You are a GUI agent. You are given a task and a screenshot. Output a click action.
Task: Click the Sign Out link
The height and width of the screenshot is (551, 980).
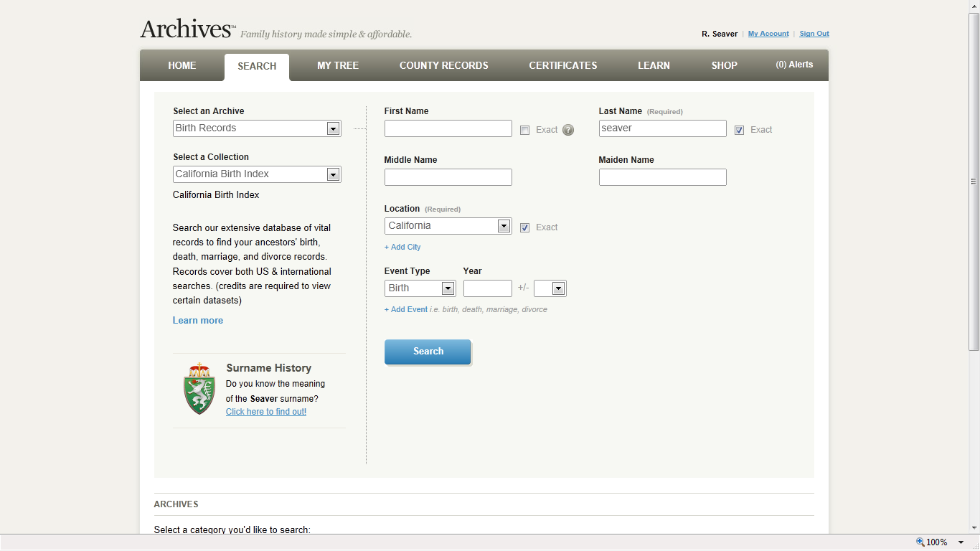814,34
